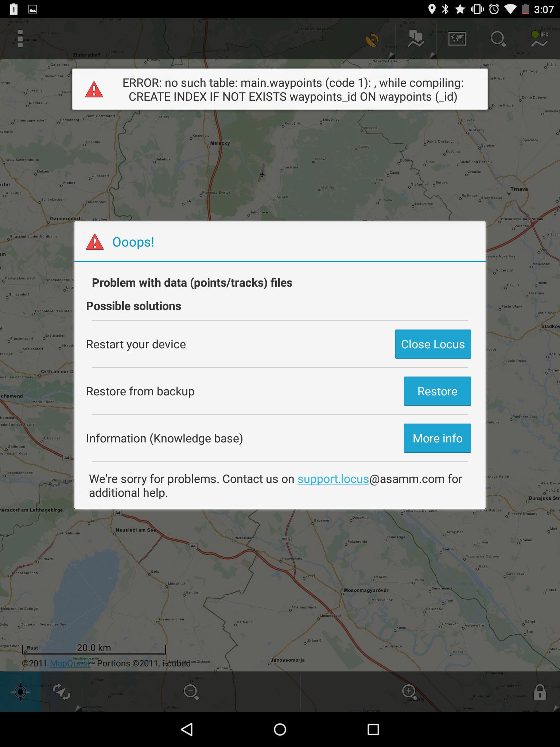Tap the 'Possible solutions' heading
This screenshot has width=560, height=747.
click(134, 306)
